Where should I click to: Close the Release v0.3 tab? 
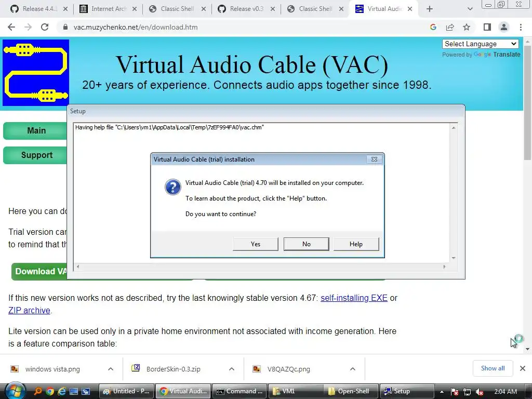272,9
